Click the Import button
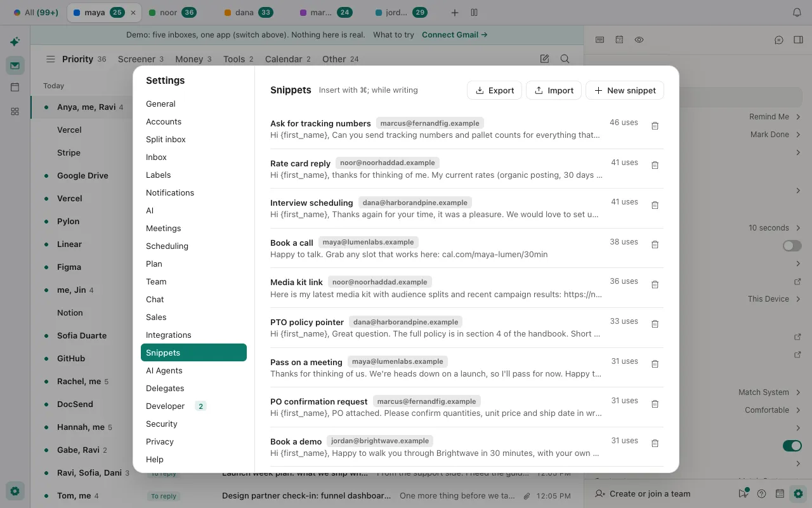812x508 pixels. click(x=554, y=90)
